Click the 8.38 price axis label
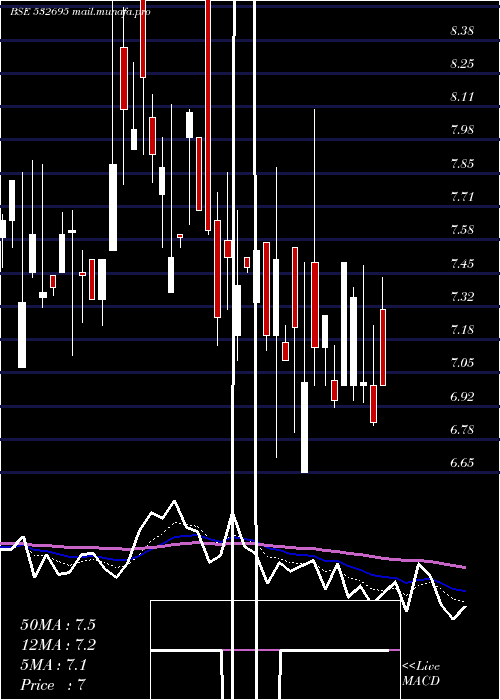 pyautogui.click(x=462, y=31)
